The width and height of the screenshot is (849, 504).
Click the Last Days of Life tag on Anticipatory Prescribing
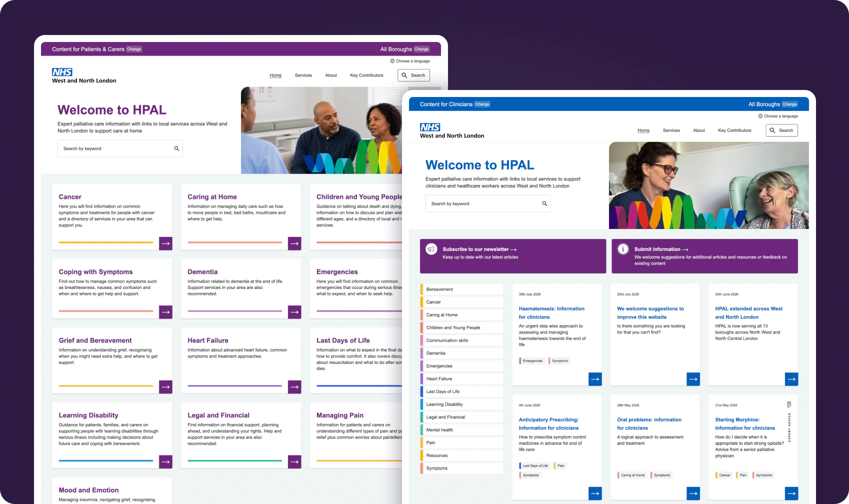pyautogui.click(x=534, y=466)
